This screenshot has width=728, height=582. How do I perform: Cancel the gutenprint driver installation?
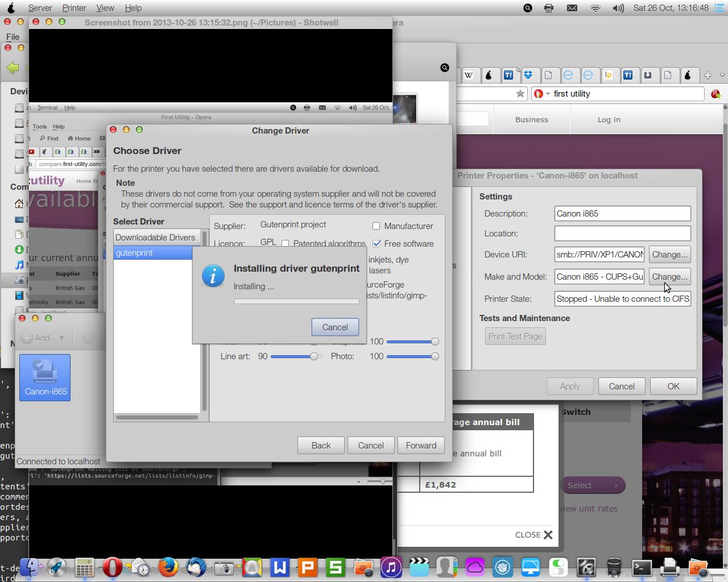[334, 327]
